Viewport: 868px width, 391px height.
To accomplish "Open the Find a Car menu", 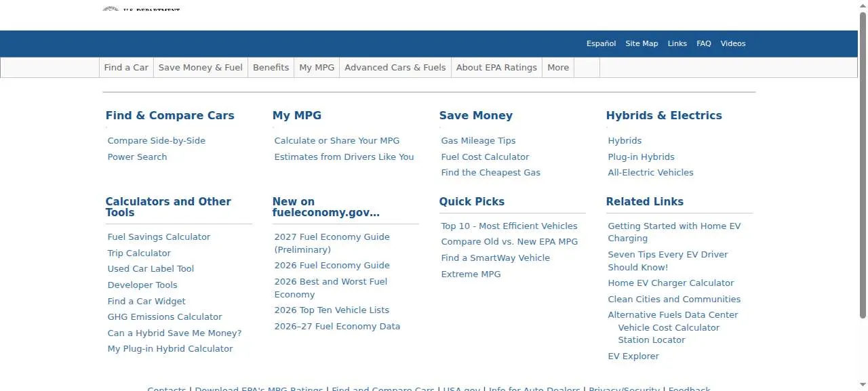I will pos(126,68).
